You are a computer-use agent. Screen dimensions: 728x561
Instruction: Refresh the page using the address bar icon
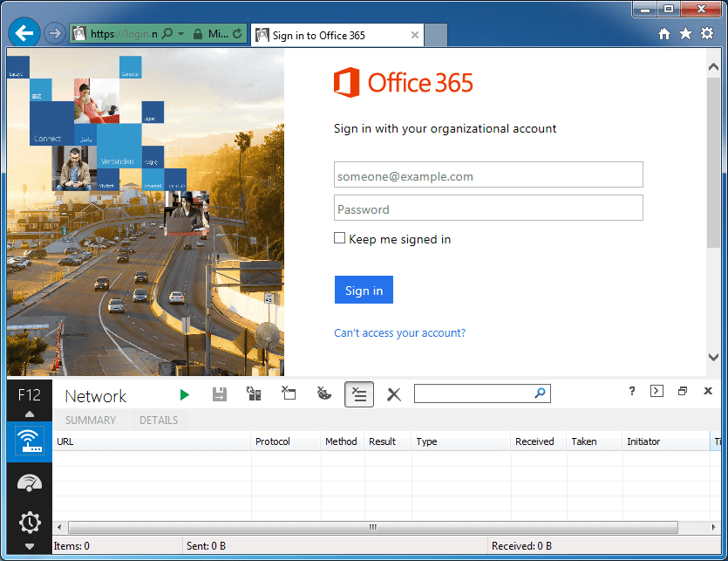click(x=237, y=33)
